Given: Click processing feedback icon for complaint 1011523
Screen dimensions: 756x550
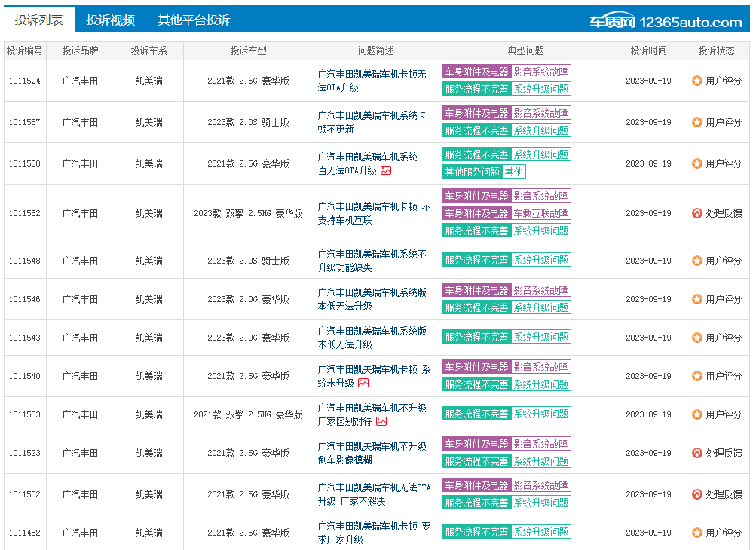Looking at the screenshot, I should point(696,453).
